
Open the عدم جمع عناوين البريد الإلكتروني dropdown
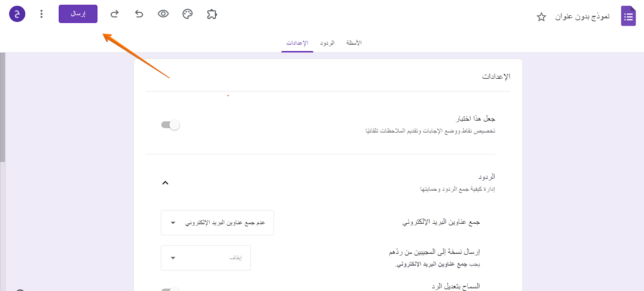coord(217,222)
